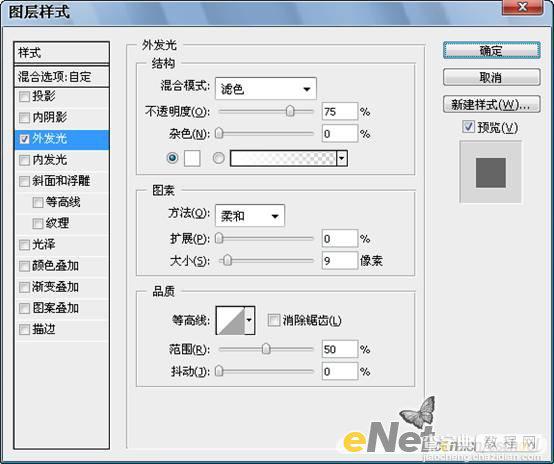The height and width of the screenshot is (464, 554).
Task: Click the 大小 value field 9
Action: pos(340,261)
